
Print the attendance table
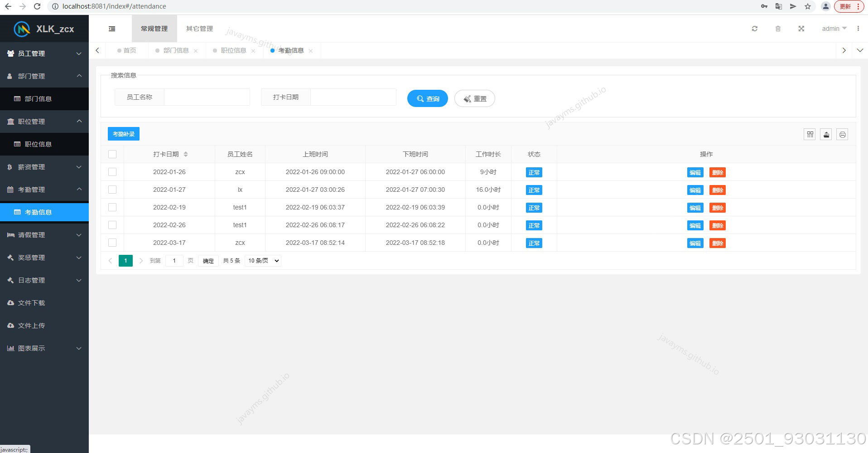pyautogui.click(x=842, y=134)
